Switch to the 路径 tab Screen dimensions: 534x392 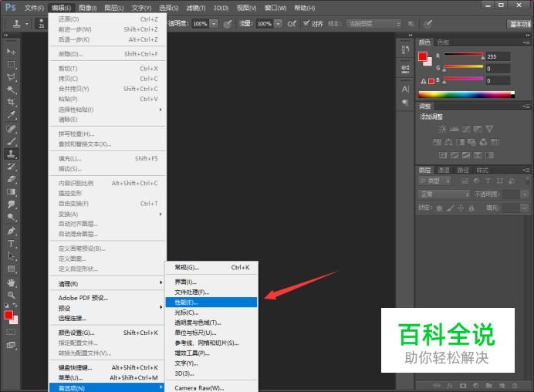point(463,170)
